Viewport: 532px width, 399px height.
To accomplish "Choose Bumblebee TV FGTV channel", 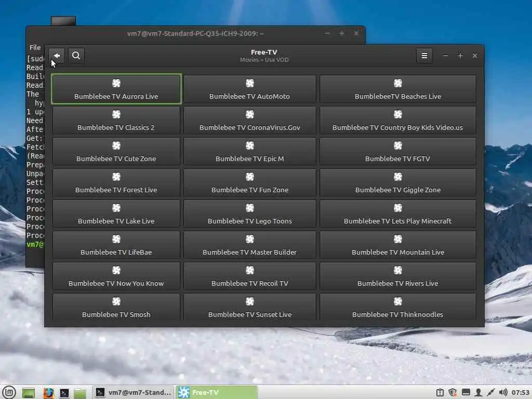I will (x=397, y=151).
